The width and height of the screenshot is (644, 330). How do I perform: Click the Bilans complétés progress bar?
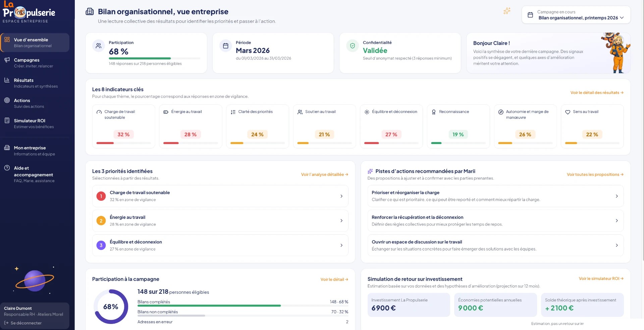tap(243, 305)
